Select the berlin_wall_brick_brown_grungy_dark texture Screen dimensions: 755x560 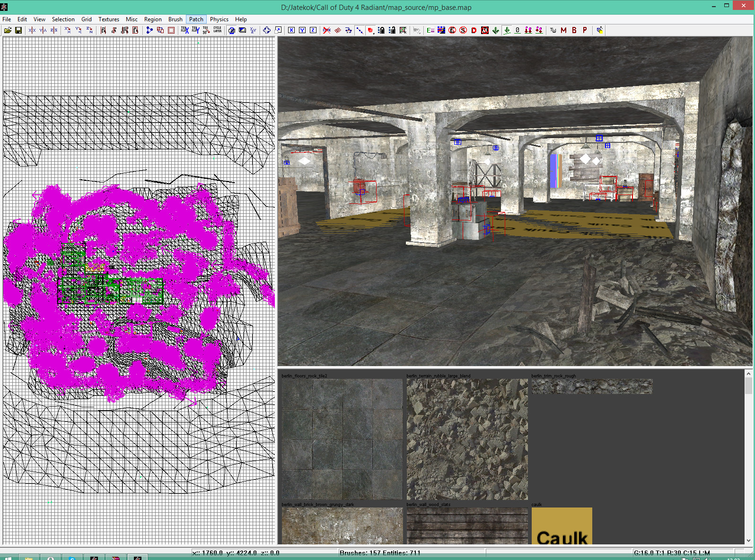342,525
